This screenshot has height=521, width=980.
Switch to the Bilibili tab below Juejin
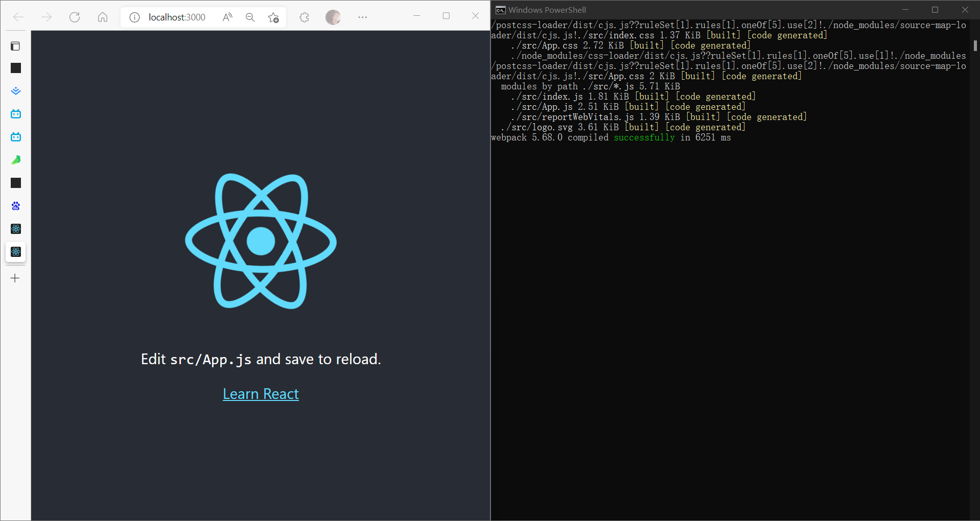[x=16, y=114]
